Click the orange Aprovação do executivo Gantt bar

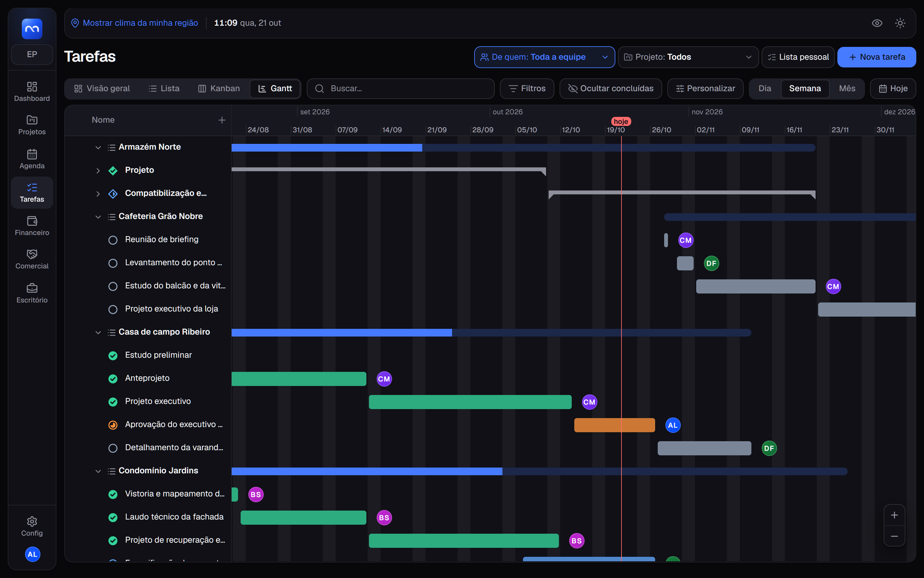(x=614, y=425)
